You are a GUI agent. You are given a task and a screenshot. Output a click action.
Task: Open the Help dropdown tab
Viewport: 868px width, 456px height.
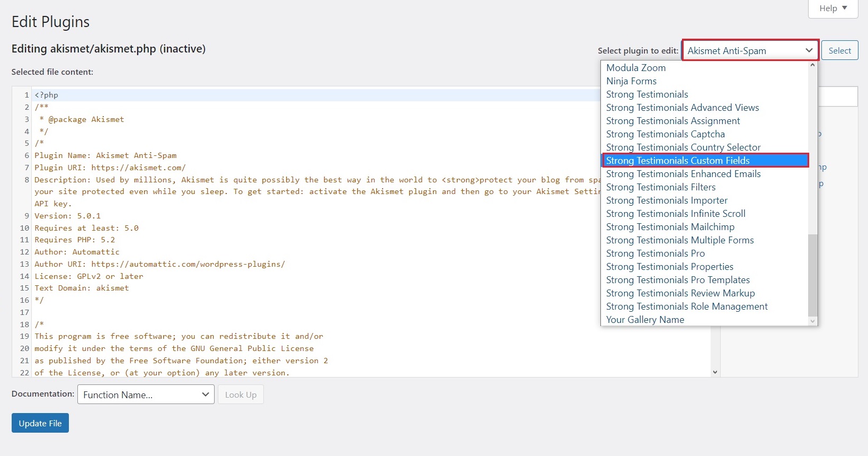[x=832, y=8]
